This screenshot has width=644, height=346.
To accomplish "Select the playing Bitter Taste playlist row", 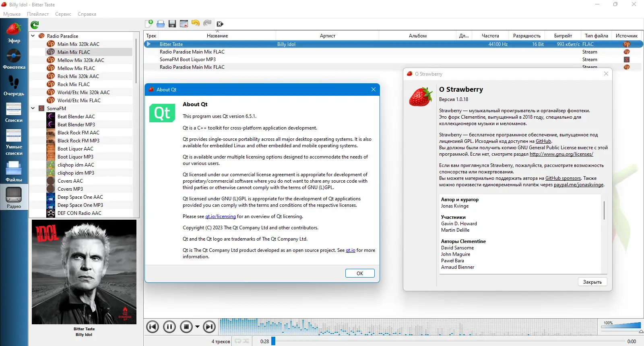I will click(x=393, y=44).
